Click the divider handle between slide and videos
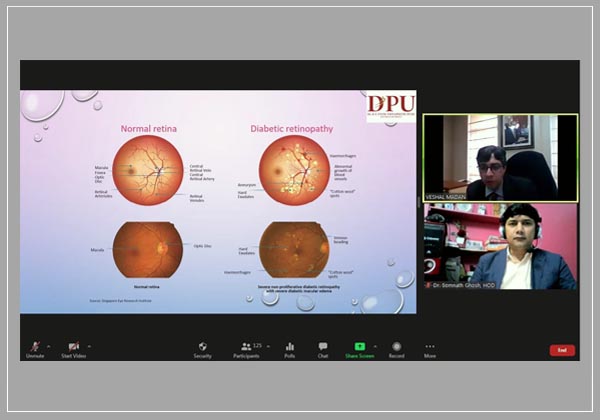 point(418,201)
